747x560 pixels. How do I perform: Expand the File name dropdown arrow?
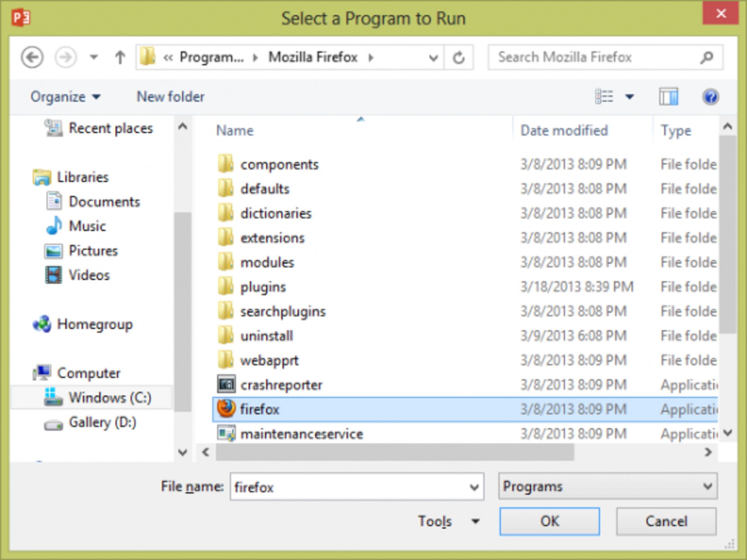click(x=474, y=487)
